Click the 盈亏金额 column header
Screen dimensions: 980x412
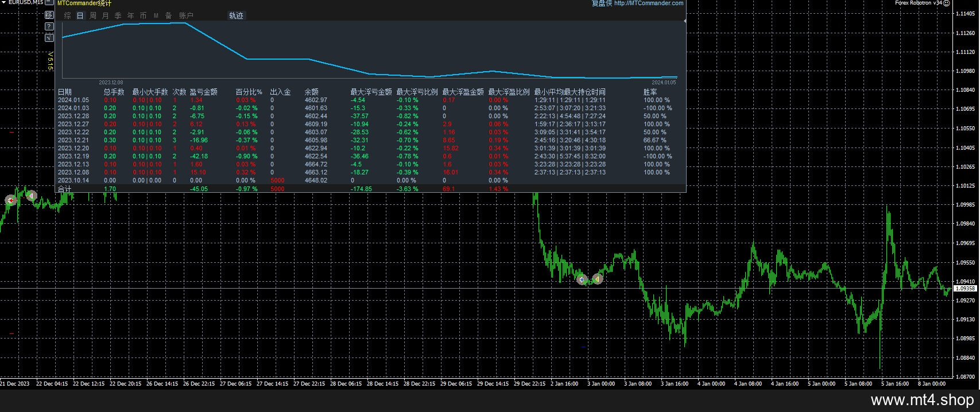[x=203, y=92]
